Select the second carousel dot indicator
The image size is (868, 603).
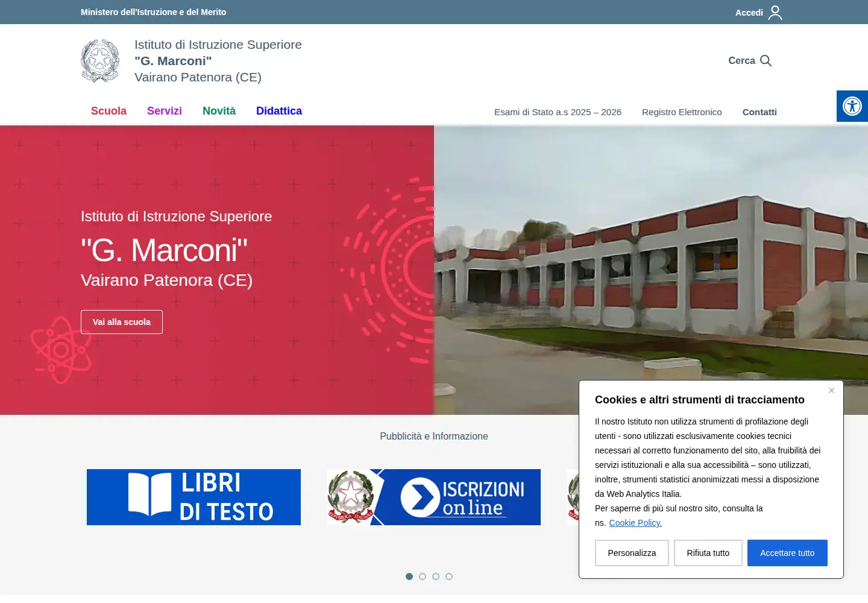(423, 576)
